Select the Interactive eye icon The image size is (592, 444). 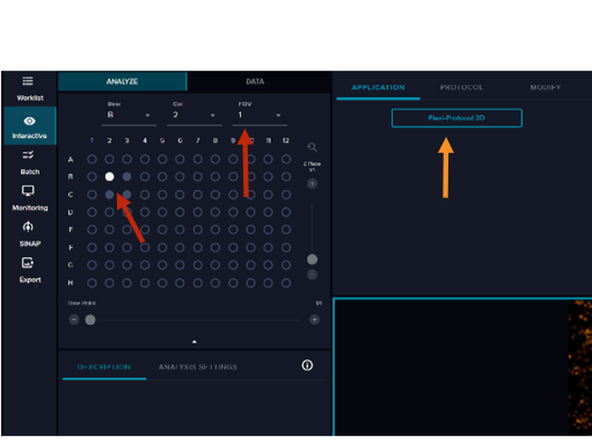[x=29, y=121]
